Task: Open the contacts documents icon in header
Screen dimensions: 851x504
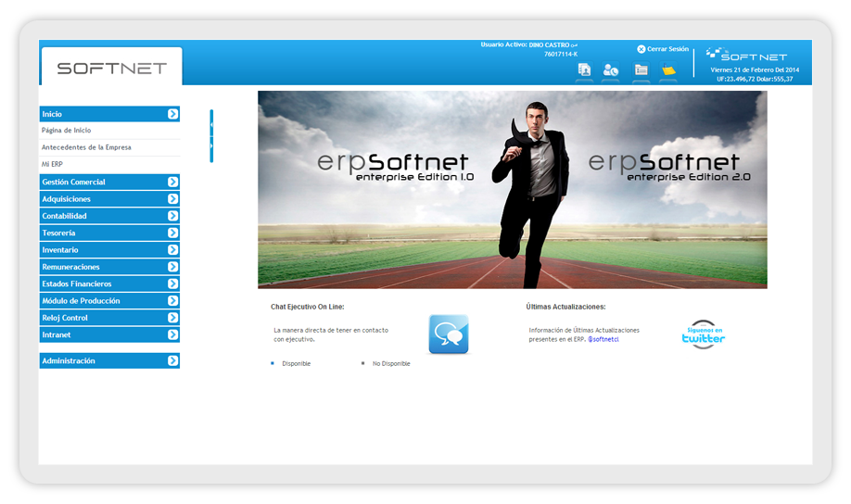Action: [x=584, y=69]
